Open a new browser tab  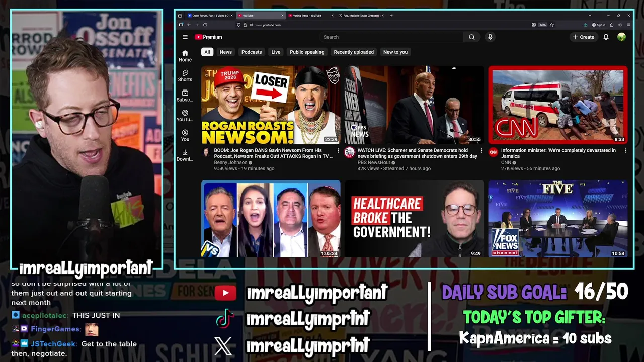pyautogui.click(x=391, y=16)
